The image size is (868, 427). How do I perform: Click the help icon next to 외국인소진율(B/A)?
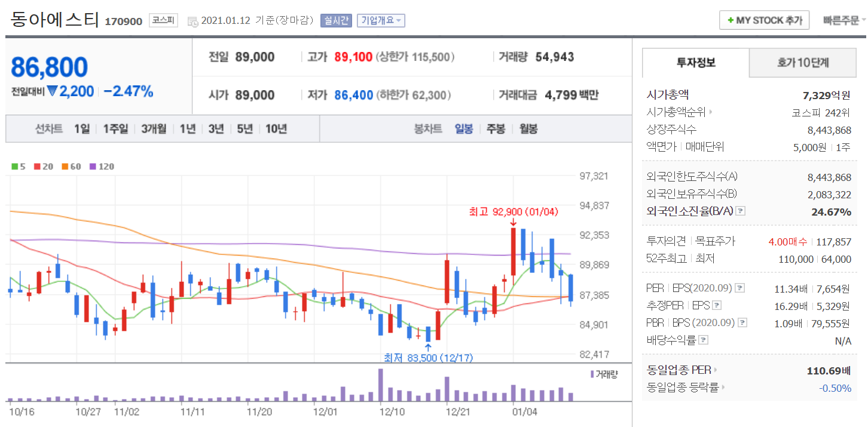[x=741, y=211]
